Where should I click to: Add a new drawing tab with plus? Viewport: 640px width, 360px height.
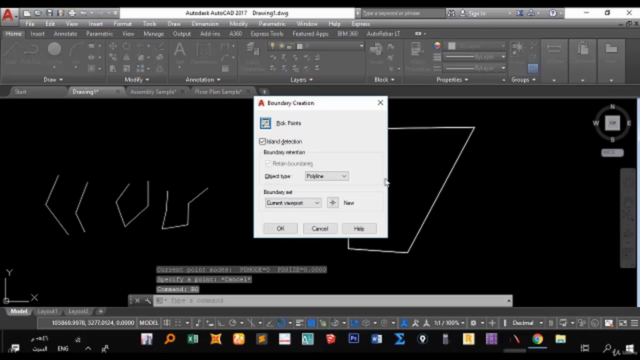[264, 92]
